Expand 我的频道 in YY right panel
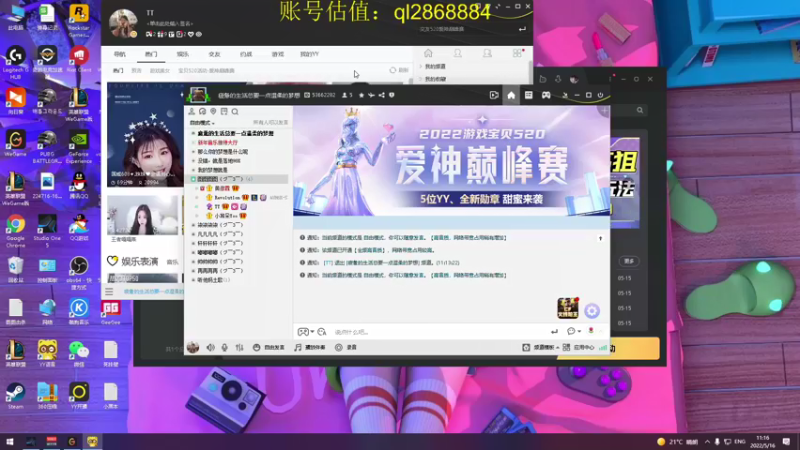This screenshot has height=450, width=800. click(433, 66)
